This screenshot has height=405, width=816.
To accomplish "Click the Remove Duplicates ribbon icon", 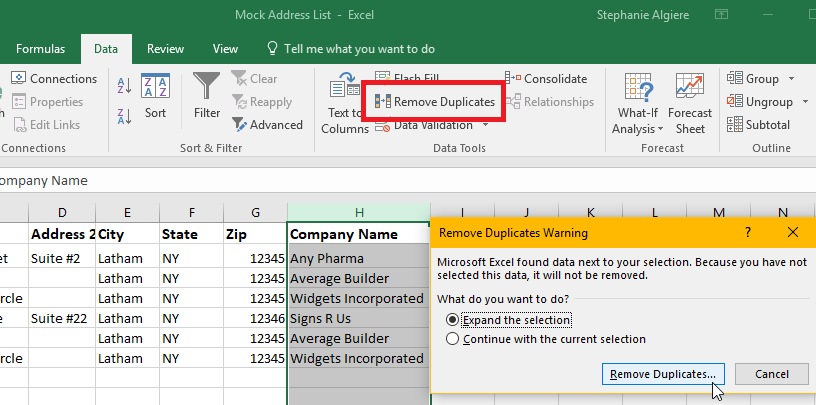I will coord(382,102).
